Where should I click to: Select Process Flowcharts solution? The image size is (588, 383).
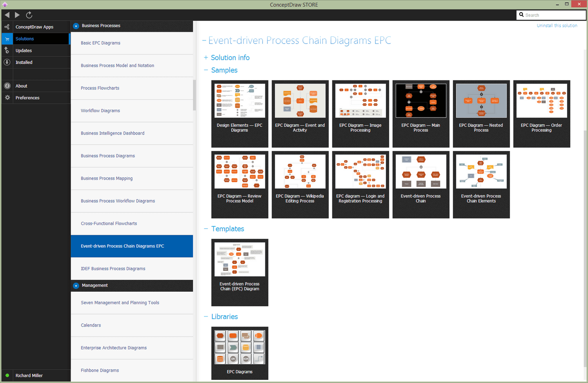(x=132, y=88)
